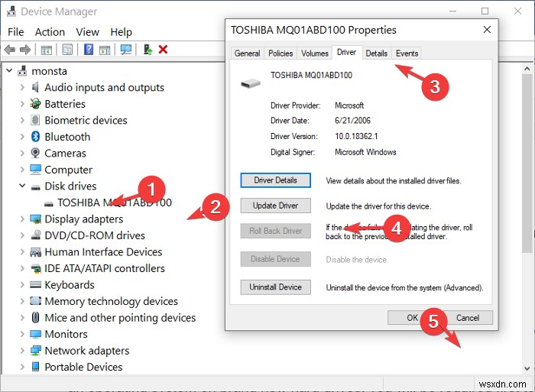The width and height of the screenshot is (535, 392).
Task: Expand the Network adapters category
Action: coord(22,351)
